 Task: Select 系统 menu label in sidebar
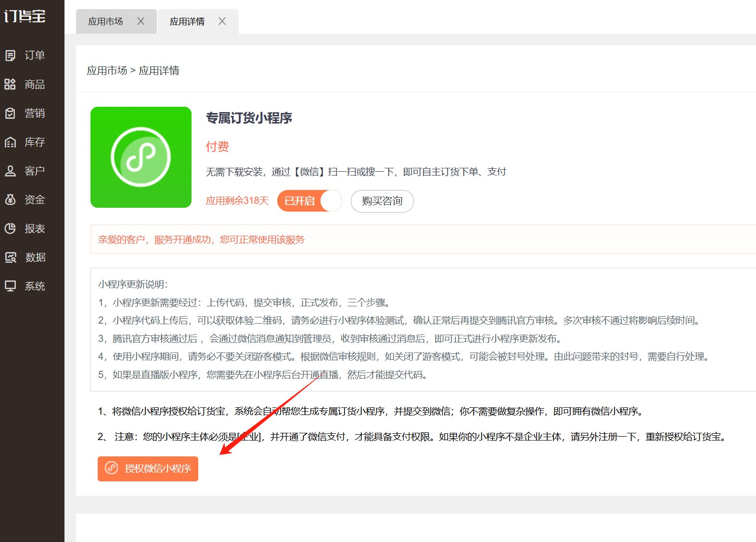click(x=35, y=286)
